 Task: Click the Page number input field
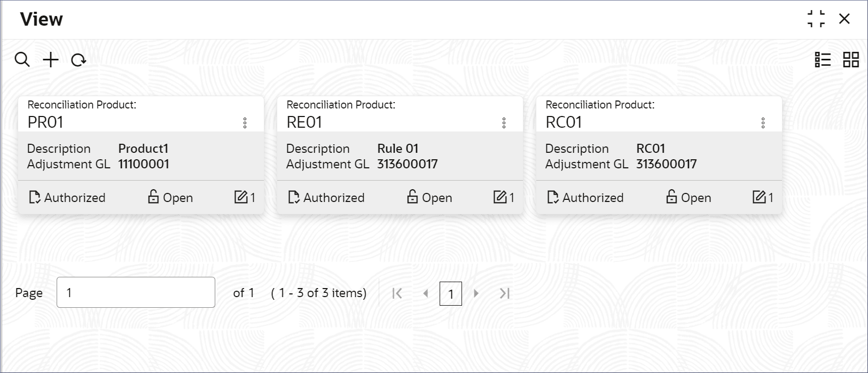[x=136, y=292]
